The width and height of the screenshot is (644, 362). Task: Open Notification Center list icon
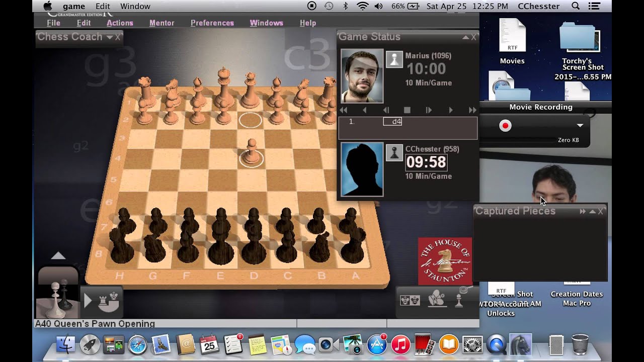[594, 6]
